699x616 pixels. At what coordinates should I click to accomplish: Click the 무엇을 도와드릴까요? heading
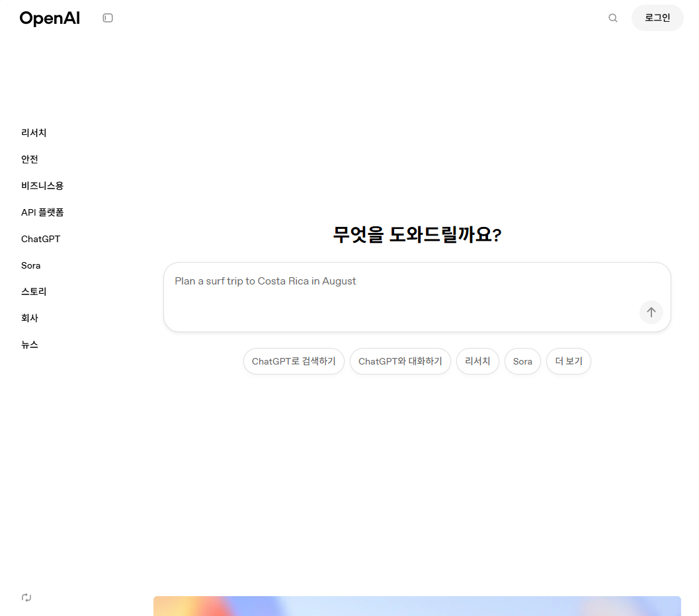[417, 235]
